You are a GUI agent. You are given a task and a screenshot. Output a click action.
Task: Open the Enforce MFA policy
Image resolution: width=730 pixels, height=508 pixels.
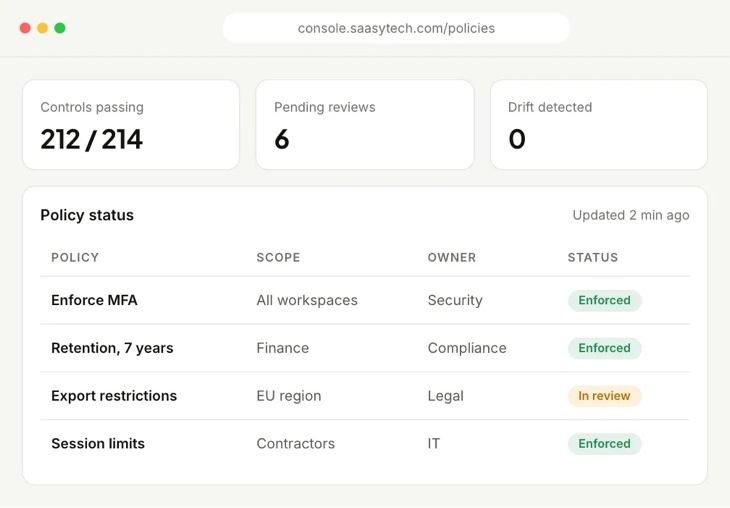click(95, 300)
